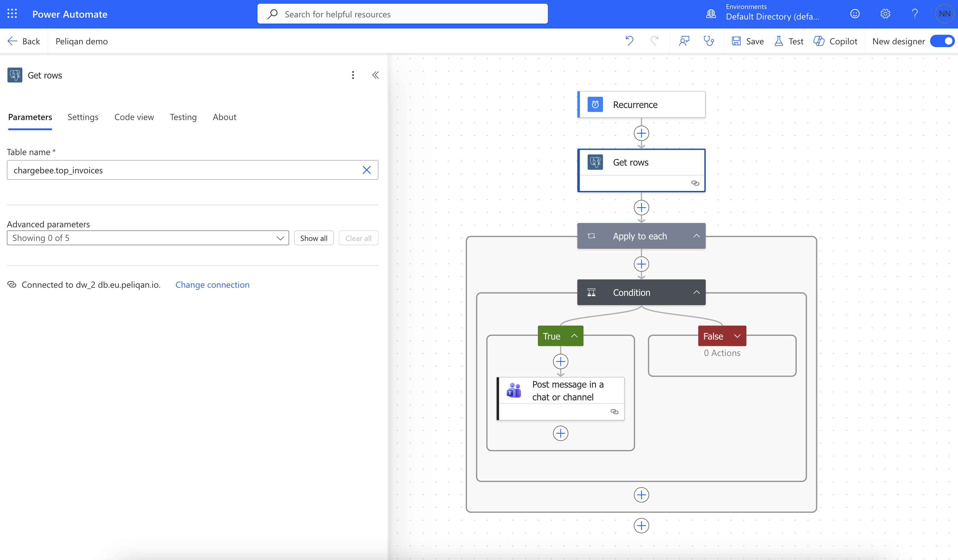Click the Show all button
Image resolution: width=958 pixels, height=560 pixels.
[x=314, y=238]
